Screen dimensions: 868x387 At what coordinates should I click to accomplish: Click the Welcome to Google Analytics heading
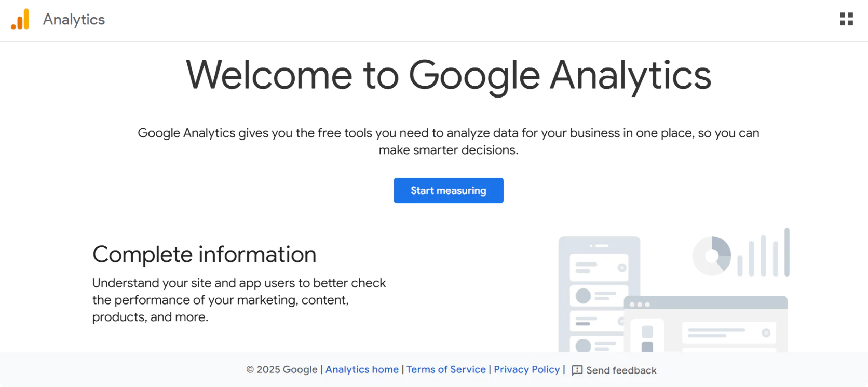point(449,75)
